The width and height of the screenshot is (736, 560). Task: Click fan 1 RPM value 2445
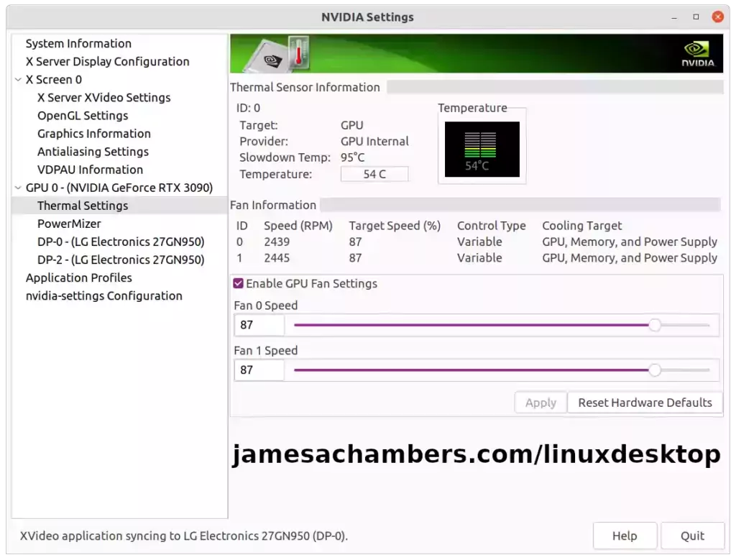pyautogui.click(x=277, y=257)
